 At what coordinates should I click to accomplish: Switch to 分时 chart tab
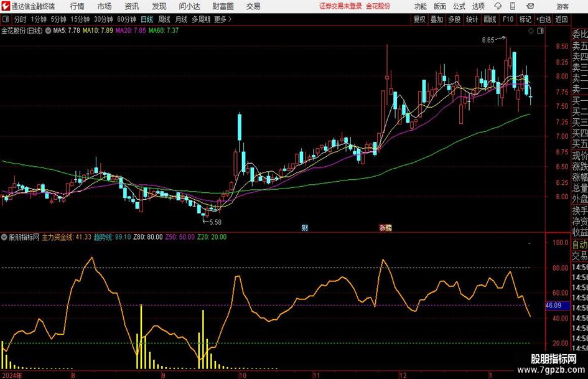(21, 19)
